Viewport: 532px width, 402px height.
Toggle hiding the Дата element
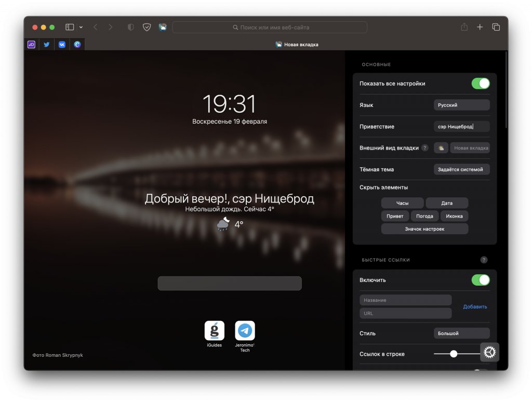(447, 203)
